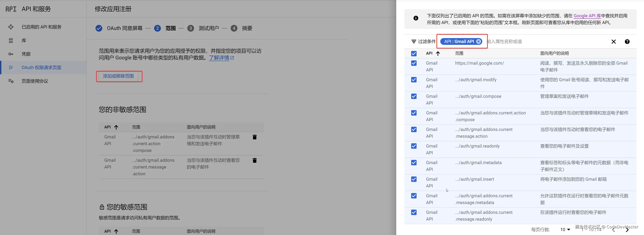Uncheck the gmail.readonly scope checkbox
The image size is (644, 235).
pyautogui.click(x=414, y=146)
